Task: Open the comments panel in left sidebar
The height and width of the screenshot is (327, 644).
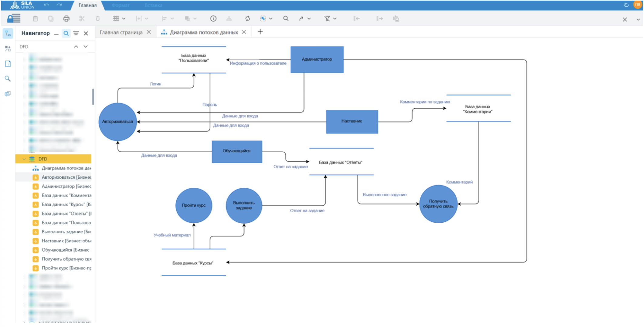Action: point(8,94)
